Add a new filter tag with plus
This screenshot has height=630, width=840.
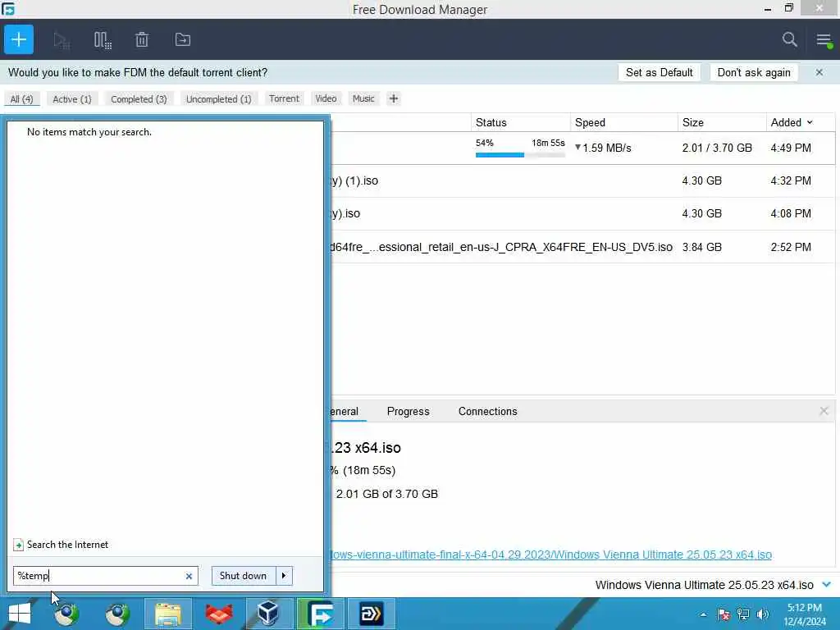tap(394, 98)
